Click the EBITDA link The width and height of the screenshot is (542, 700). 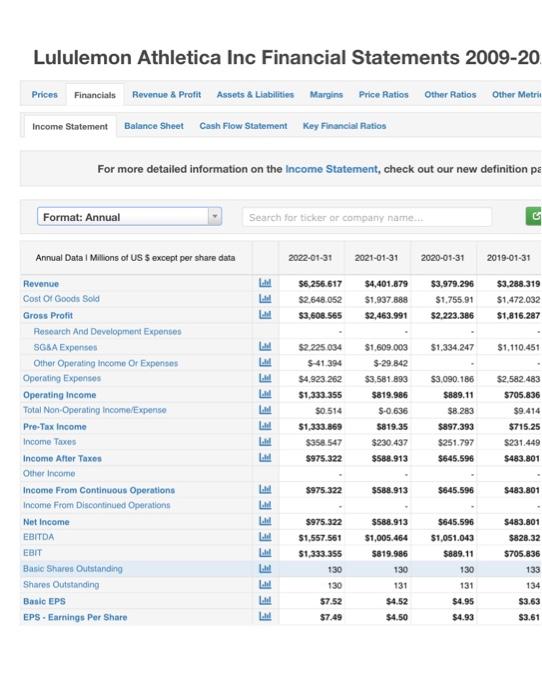tap(38, 537)
